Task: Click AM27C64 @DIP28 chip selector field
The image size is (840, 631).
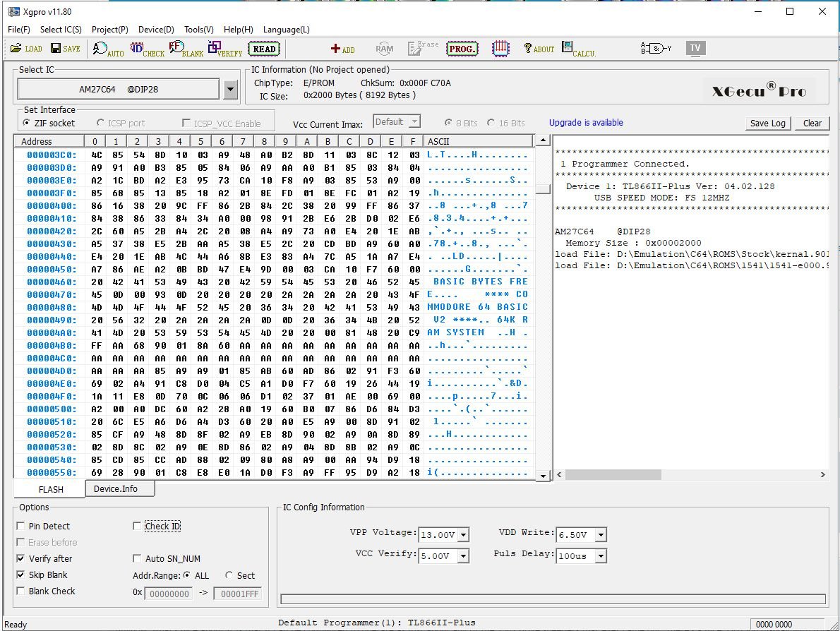Action: pyautogui.click(x=119, y=90)
